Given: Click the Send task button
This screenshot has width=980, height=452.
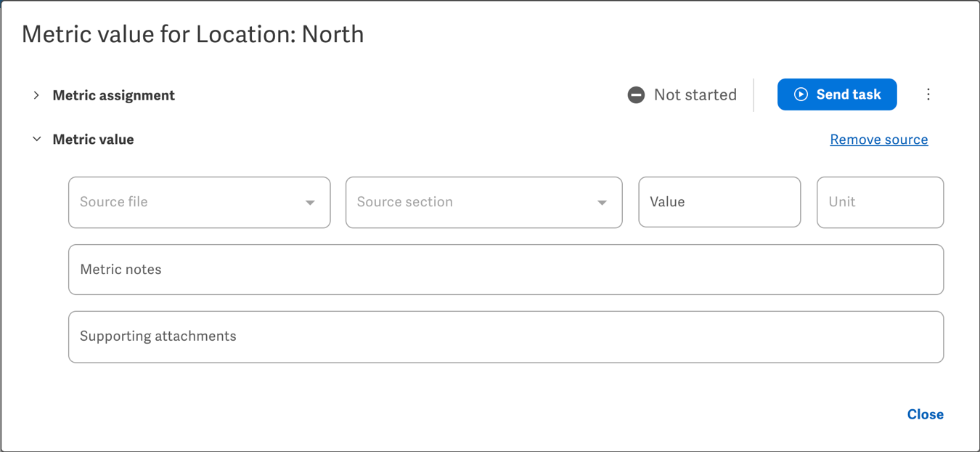Looking at the screenshot, I should [837, 94].
